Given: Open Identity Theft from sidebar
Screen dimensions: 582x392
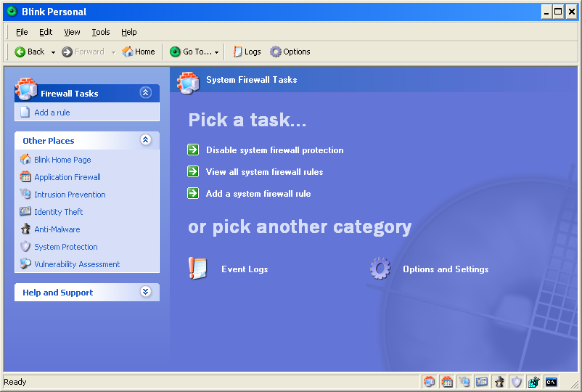Looking at the screenshot, I should 58,212.
